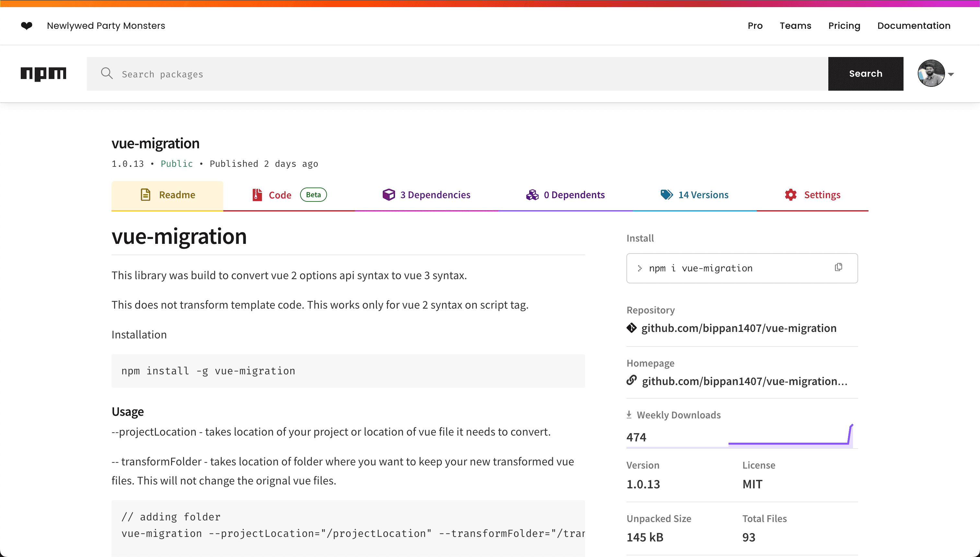Click the Beta badge beside Code
Screen dimensions: 980x557
[x=313, y=195]
